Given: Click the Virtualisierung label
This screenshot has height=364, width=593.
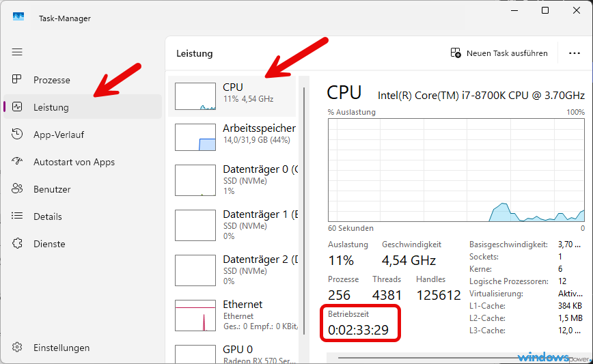Looking at the screenshot, I should [496, 294].
